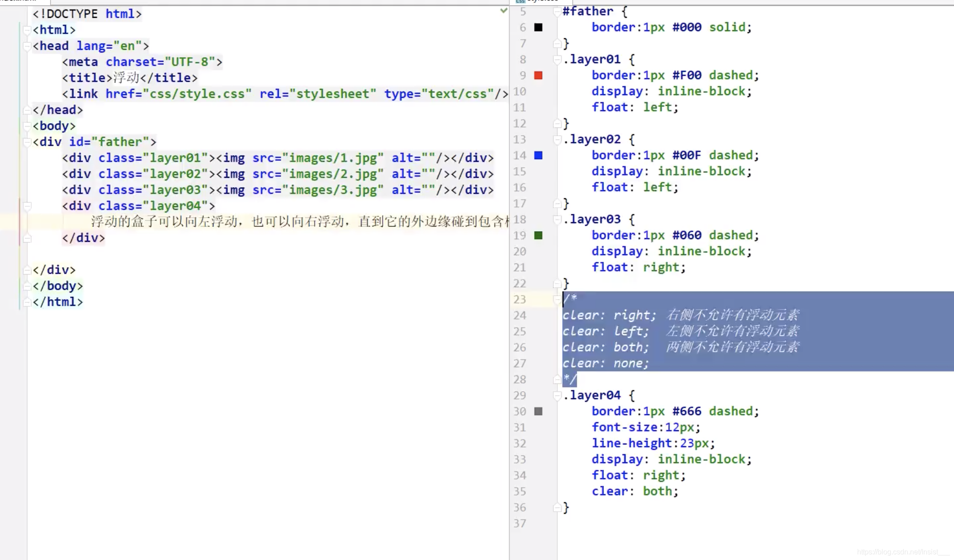Fold the clear comment block at line 23
954x560 pixels.
coord(557,300)
